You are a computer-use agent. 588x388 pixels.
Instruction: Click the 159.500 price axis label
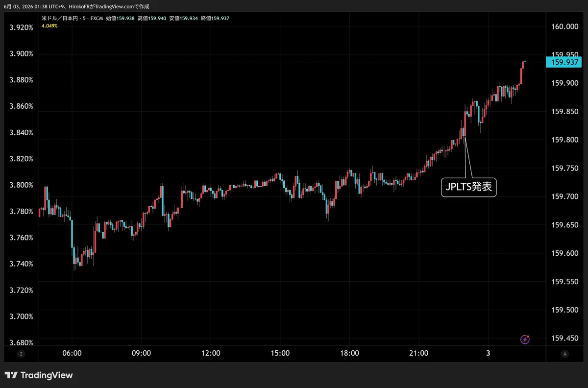(x=564, y=310)
